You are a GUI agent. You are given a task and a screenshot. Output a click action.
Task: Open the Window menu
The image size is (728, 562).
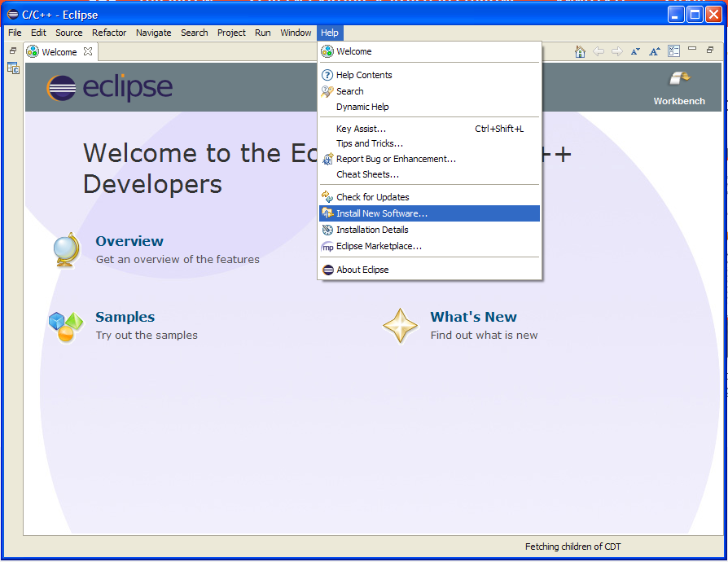click(x=296, y=33)
